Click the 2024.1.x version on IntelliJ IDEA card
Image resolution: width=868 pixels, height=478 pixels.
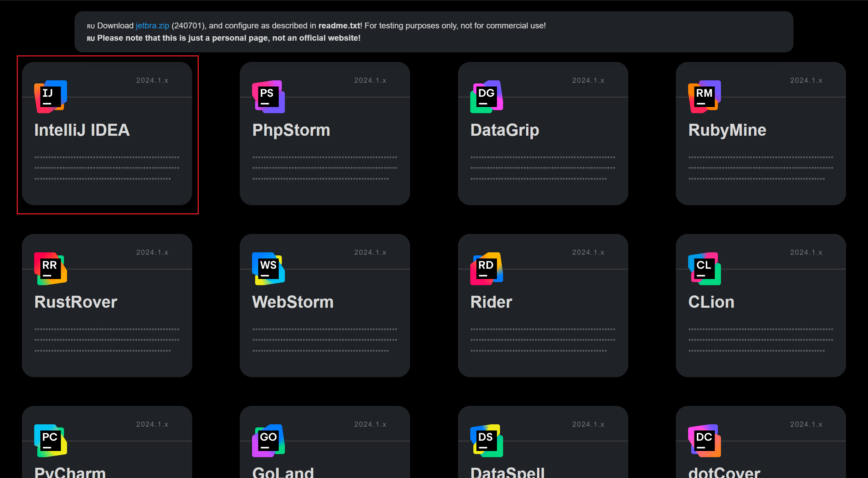click(x=152, y=80)
